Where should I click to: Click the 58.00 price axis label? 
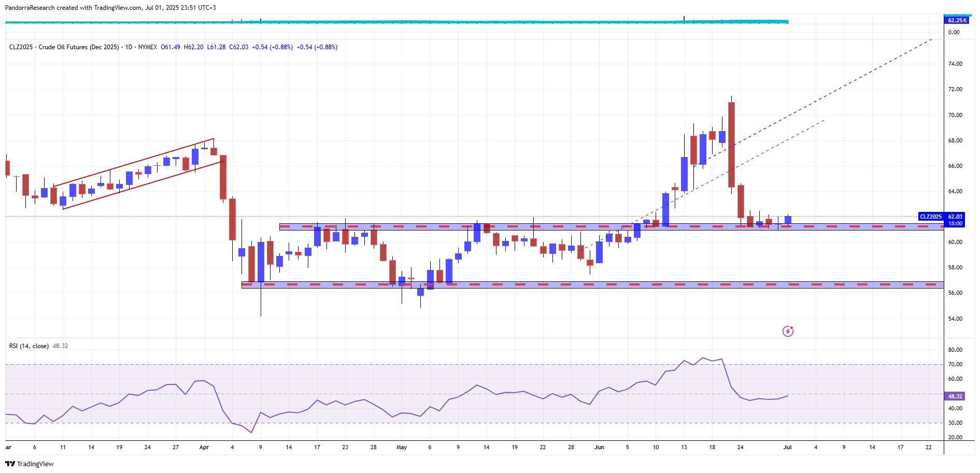click(955, 267)
